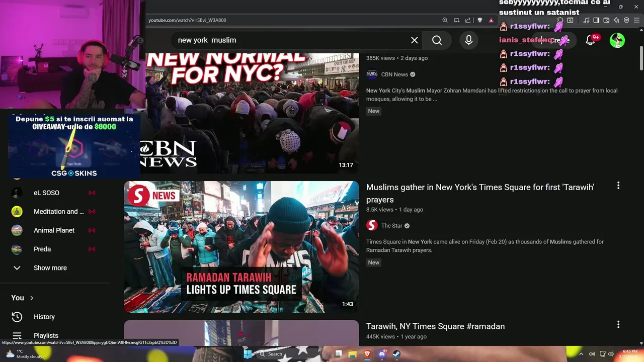Click the browser address bar URL
644x362 pixels.
point(187,20)
